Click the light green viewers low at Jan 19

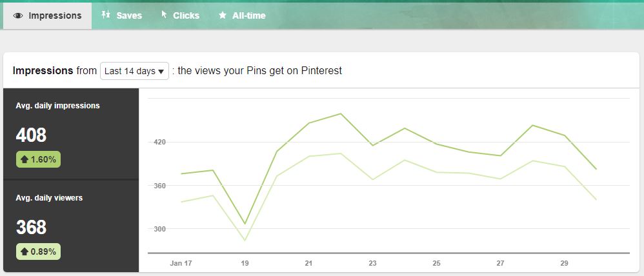(x=245, y=241)
